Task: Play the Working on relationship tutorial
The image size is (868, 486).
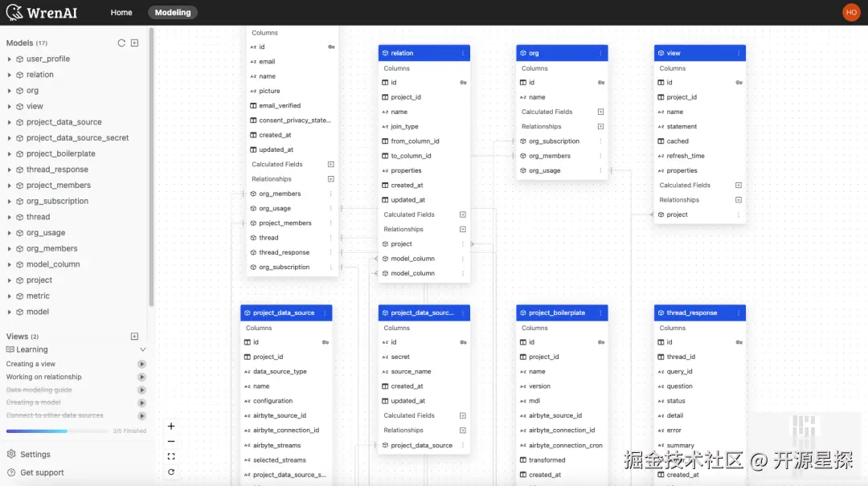Action: pos(141,377)
